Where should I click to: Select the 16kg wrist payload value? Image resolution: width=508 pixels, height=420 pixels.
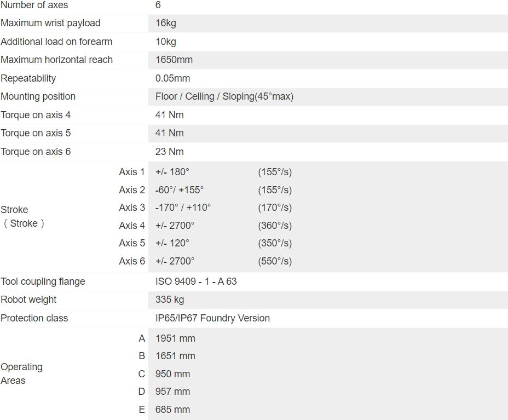pos(165,23)
